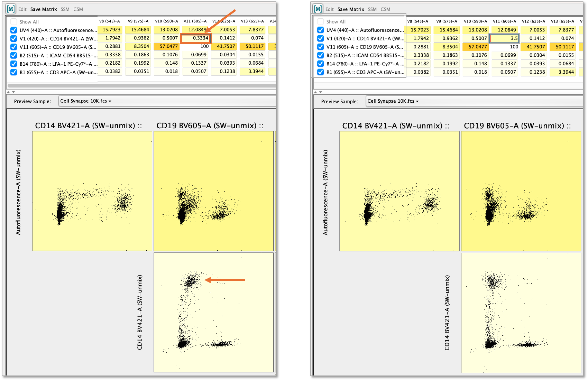Select the SSM tab in left panel
This screenshot has width=588, height=381.
pyautogui.click(x=65, y=9)
